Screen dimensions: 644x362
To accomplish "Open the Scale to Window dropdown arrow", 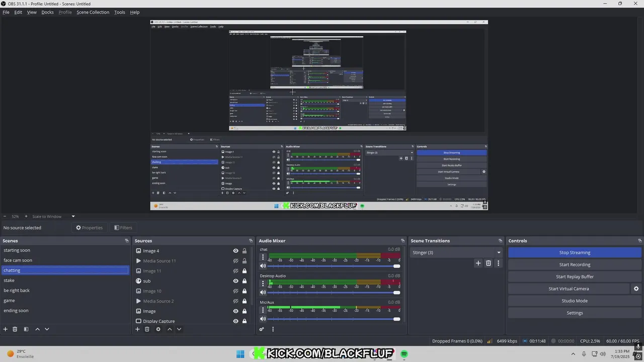I will 73,216.
